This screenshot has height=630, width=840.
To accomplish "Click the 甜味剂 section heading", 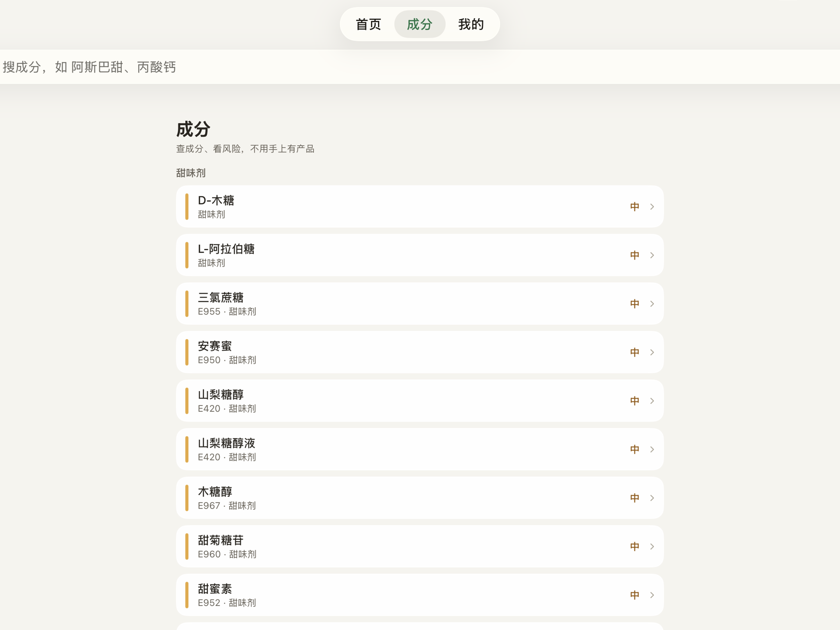I will [x=191, y=173].
